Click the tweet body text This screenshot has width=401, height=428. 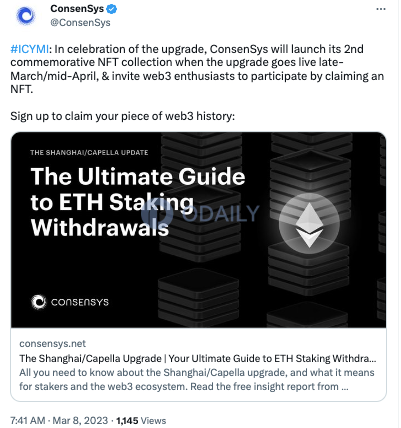point(197,69)
